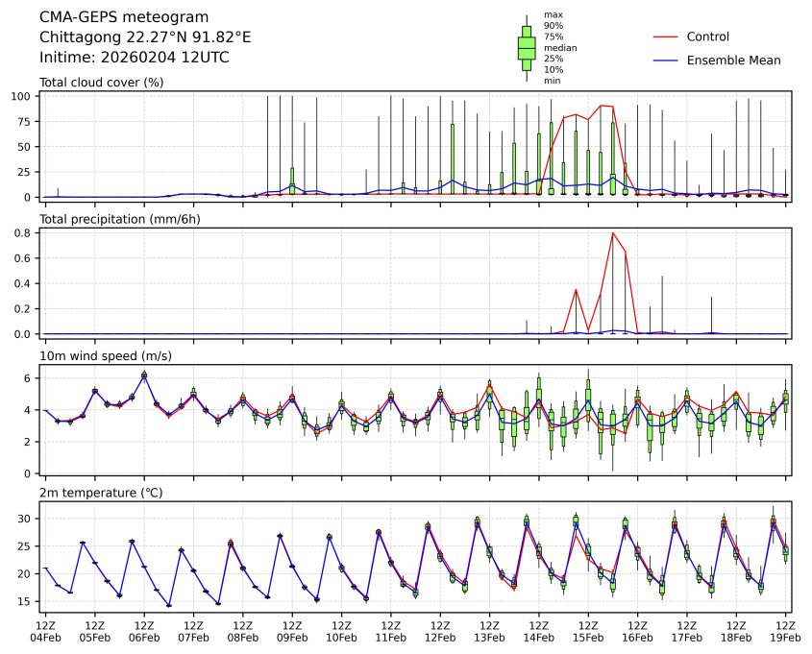Screen dimensions: 812x654
Task: Click the red Control legend line
Action: tap(666, 37)
